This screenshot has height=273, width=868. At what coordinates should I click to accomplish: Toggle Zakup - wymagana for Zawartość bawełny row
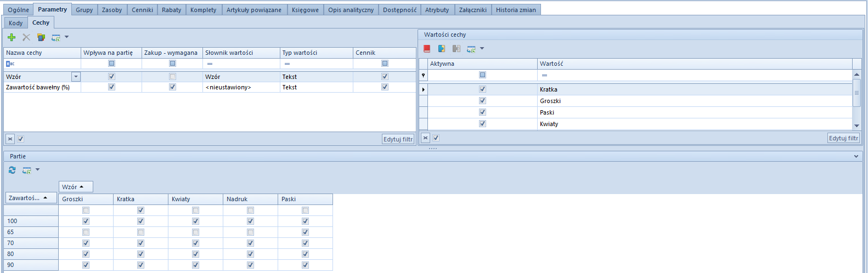pos(173,87)
